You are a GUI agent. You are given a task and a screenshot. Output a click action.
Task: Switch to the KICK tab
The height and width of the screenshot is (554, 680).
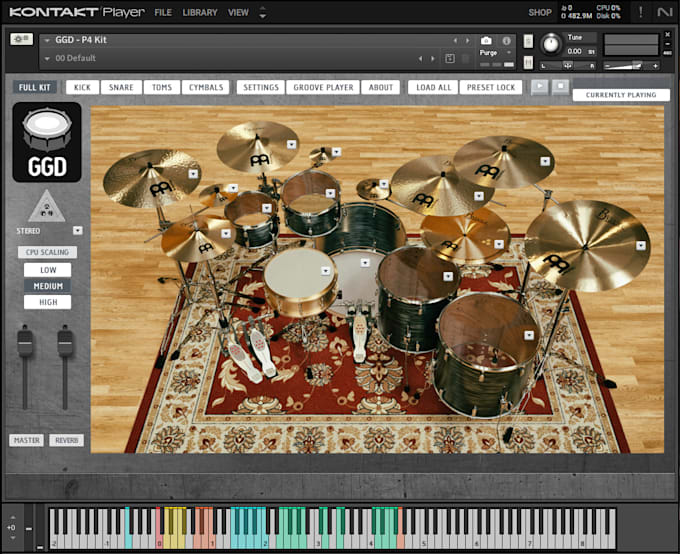[x=82, y=87]
